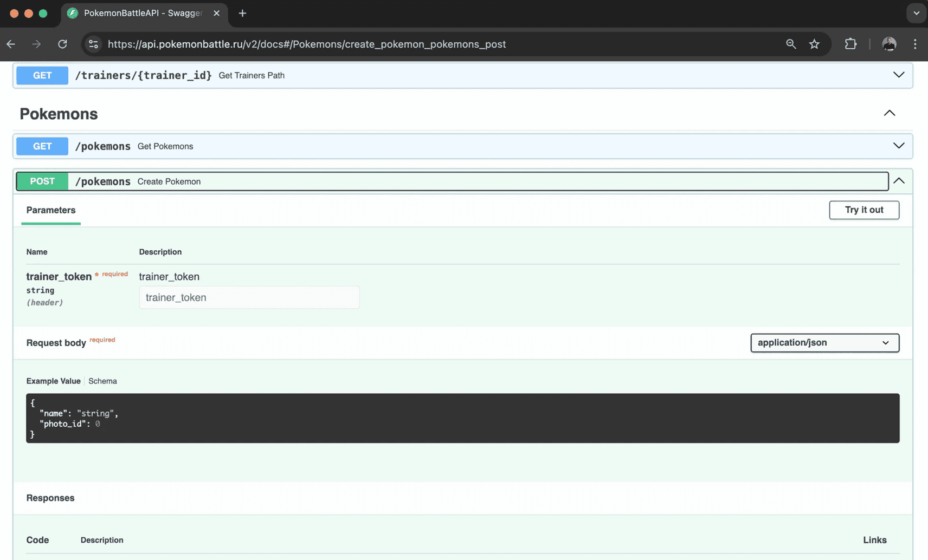Bookmark this page with the star icon
Screen dimensions: 928x560
point(814,44)
